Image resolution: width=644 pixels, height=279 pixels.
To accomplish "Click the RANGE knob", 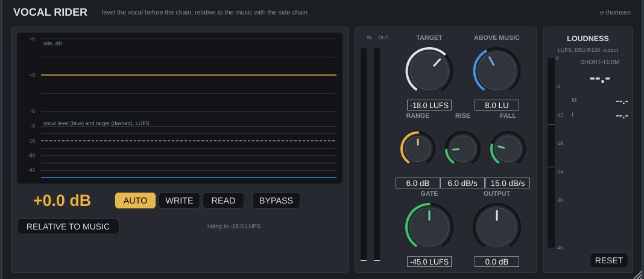I will tap(418, 148).
